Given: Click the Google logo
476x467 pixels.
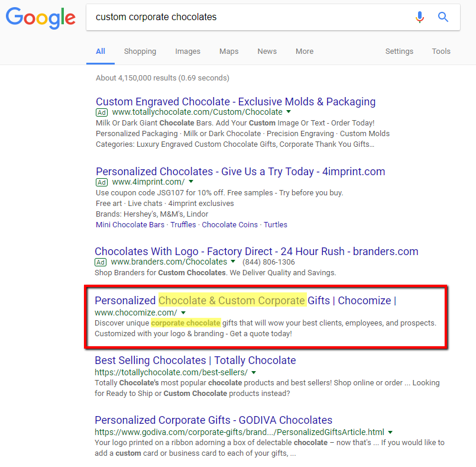Looking at the screenshot, I should [x=41, y=18].
